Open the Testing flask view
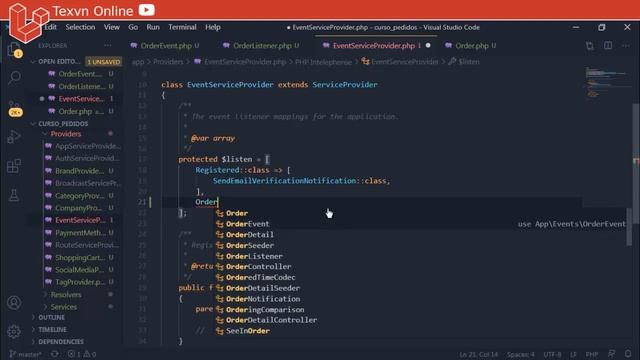Viewport: 640px width, 360px height. 14,195
